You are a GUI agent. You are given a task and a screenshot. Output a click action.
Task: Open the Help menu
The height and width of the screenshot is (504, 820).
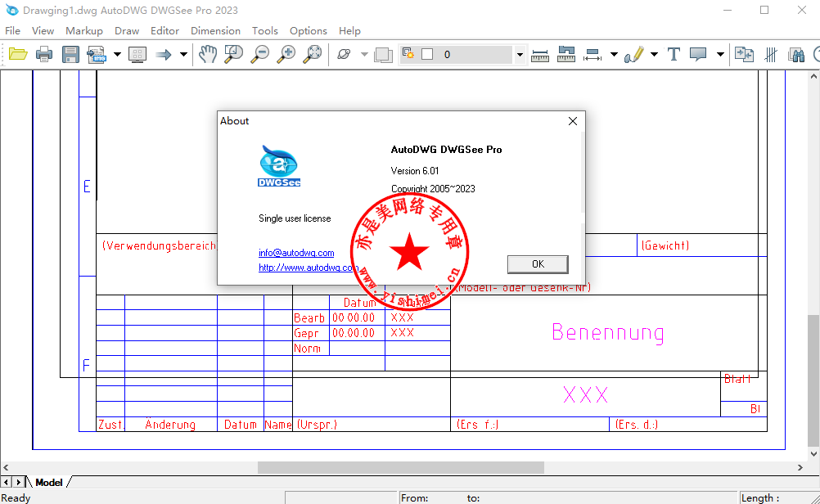tap(350, 31)
